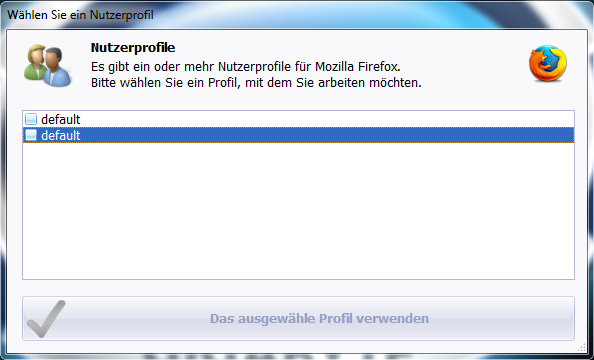594x360 pixels.
Task: Click 'Wählen Sie ein Nutzerprofil' title bar
Action: (297, 15)
